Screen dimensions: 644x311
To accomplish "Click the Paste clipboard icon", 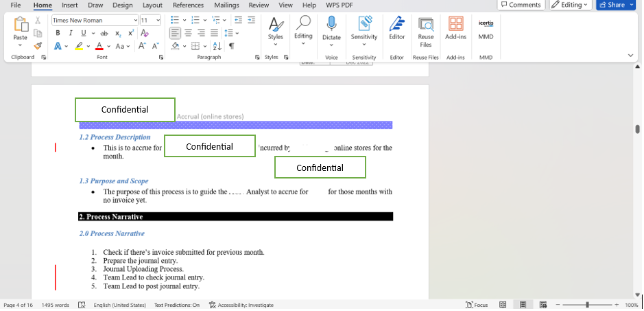I will coord(20,24).
